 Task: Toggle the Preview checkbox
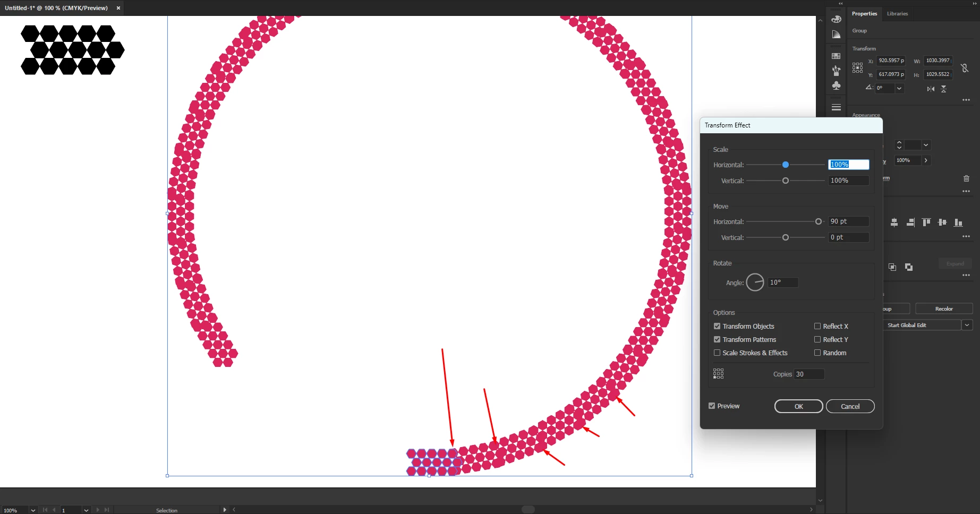point(712,406)
